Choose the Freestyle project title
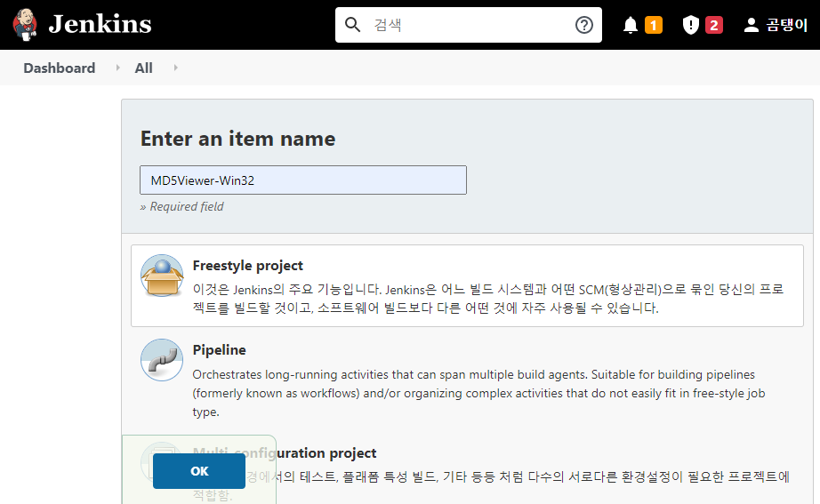Viewport: 820px width, 504px height. point(247,266)
